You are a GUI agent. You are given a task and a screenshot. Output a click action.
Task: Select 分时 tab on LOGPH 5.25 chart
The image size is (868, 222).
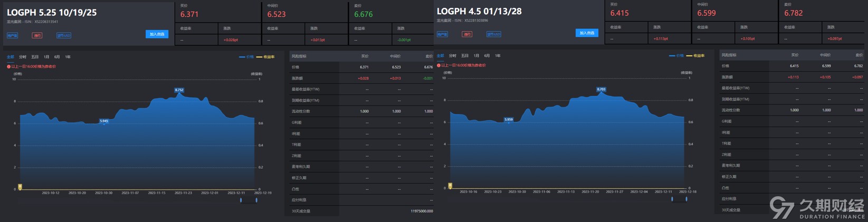click(x=23, y=57)
